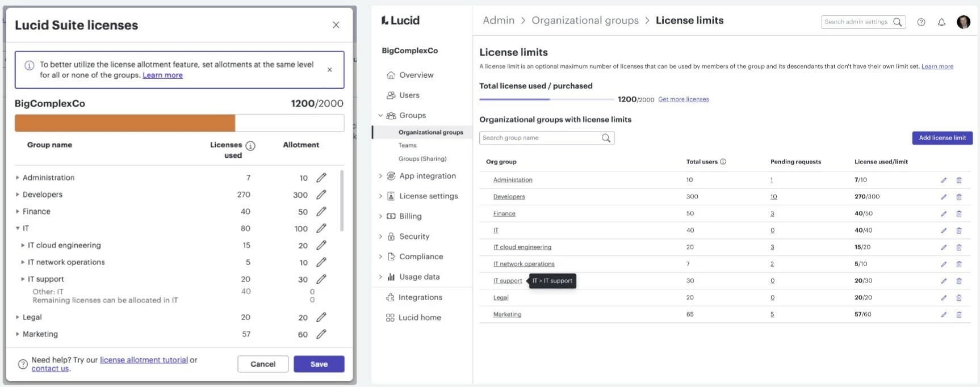Image resolution: width=980 pixels, height=387 pixels.
Task: Edit the Administration license limit row
Action: [x=944, y=180]
